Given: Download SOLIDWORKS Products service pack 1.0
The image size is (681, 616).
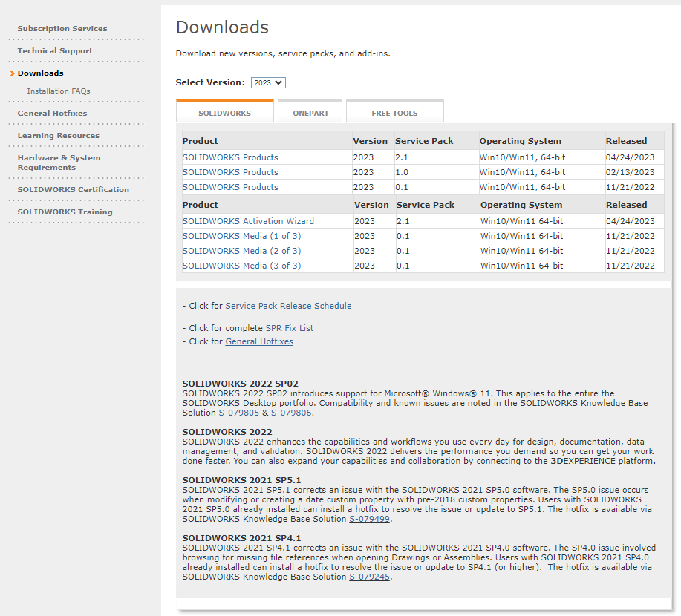Looking at the screenshot, I should click(230, 172).
